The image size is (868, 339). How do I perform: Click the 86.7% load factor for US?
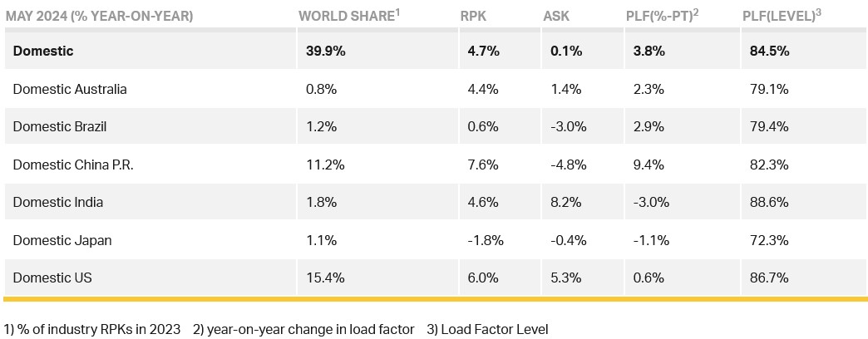766,278
